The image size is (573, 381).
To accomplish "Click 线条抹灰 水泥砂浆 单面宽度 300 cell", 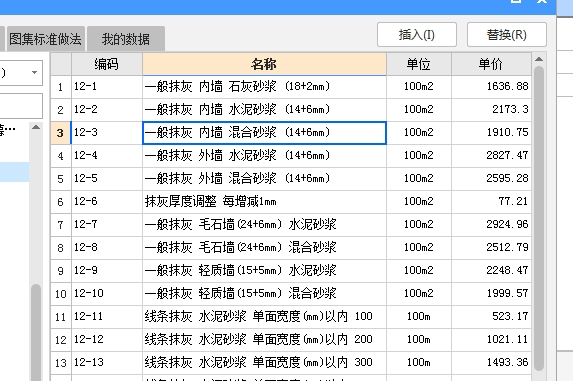I will [264, 363].
